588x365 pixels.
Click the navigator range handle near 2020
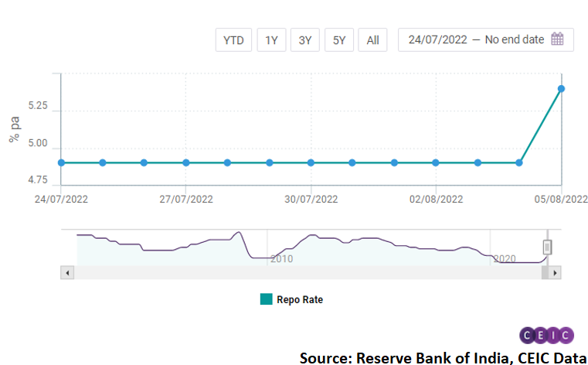(x=547, y=247)
